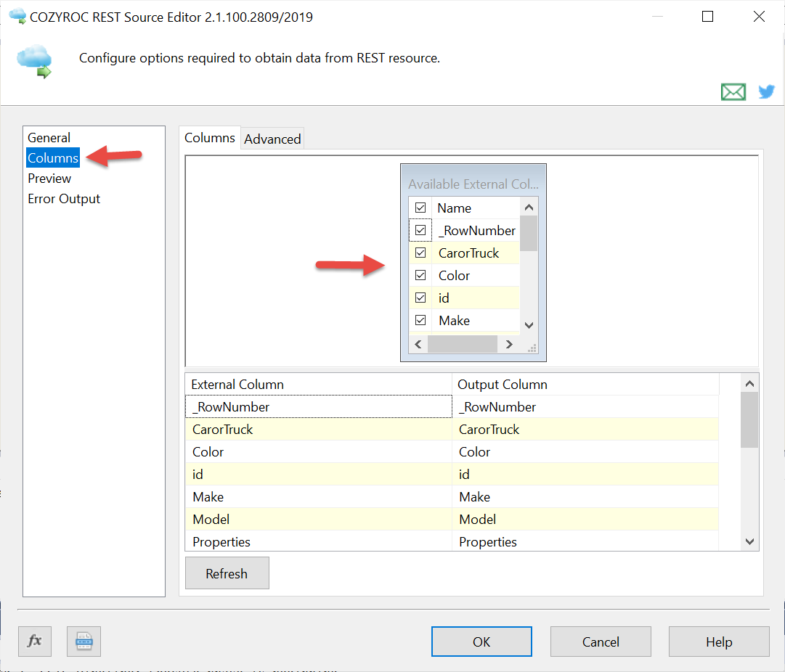The image size is (785, 672).
Task: Select id external column cell
Action: click(318, 475)
